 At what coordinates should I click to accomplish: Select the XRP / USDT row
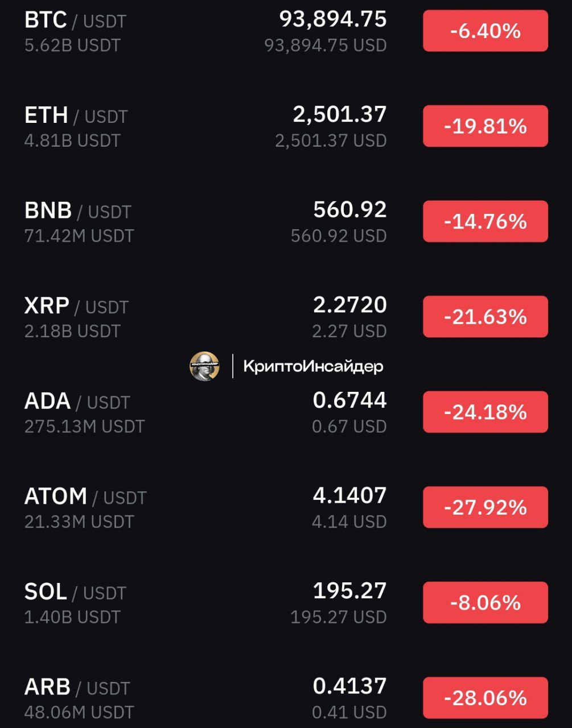(x=286, y=317)
